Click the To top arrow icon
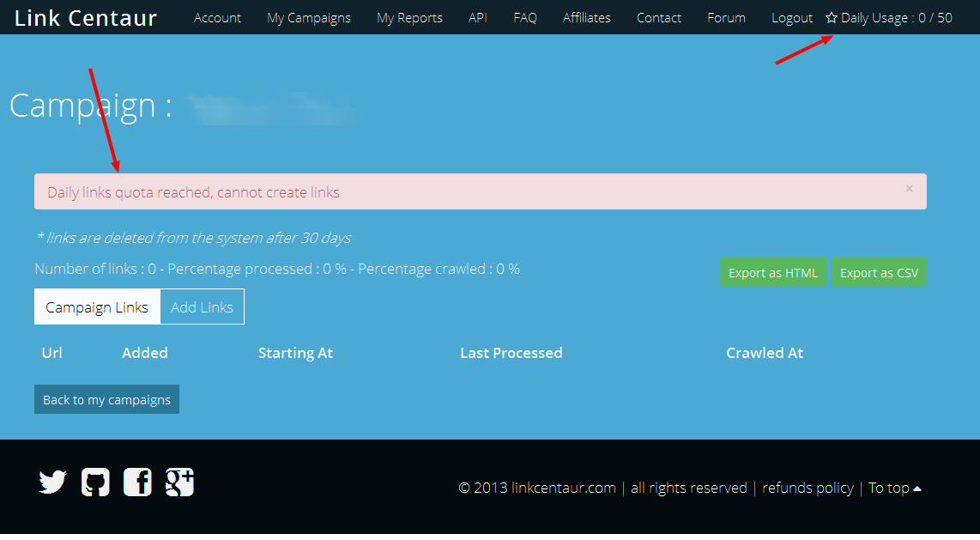This screenshot has width=980, height=540. [916, 488]
